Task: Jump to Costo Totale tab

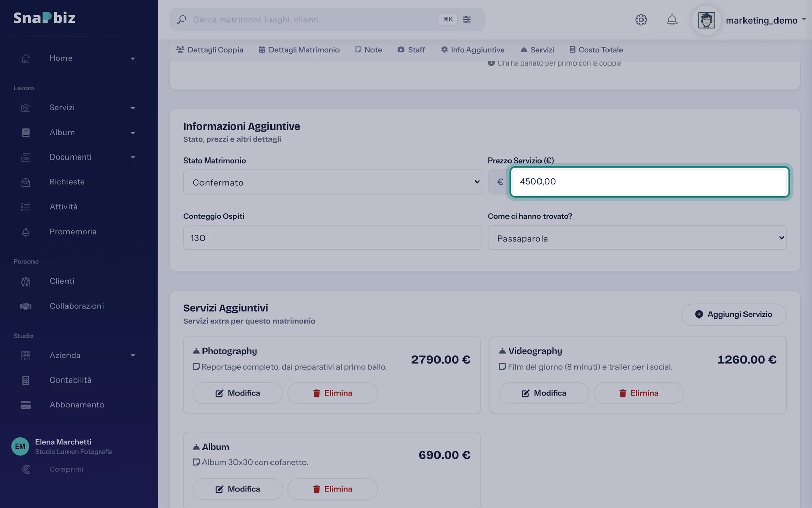Action: 596,50
